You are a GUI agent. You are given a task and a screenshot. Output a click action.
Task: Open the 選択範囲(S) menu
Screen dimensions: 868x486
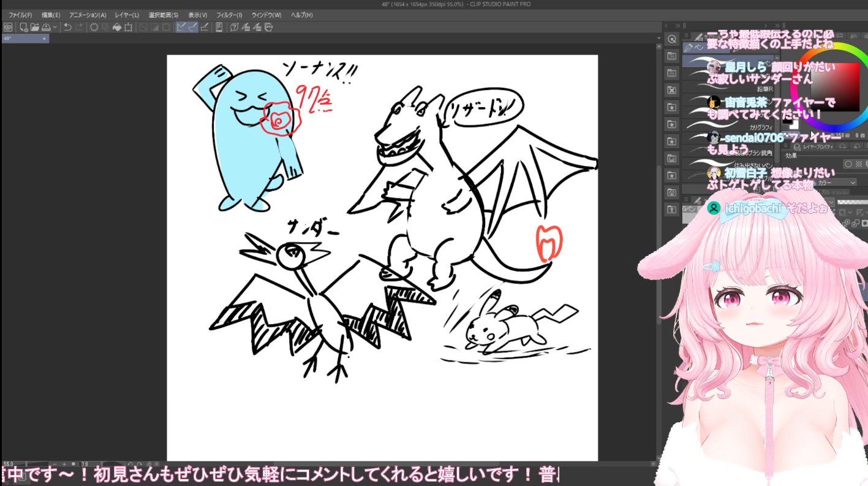[x=164, y=15]
